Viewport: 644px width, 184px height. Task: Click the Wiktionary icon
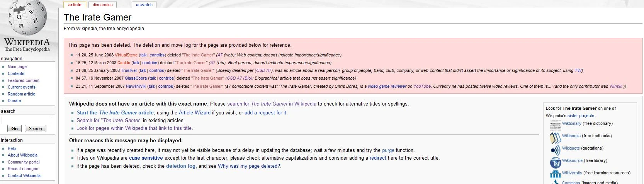555,124
